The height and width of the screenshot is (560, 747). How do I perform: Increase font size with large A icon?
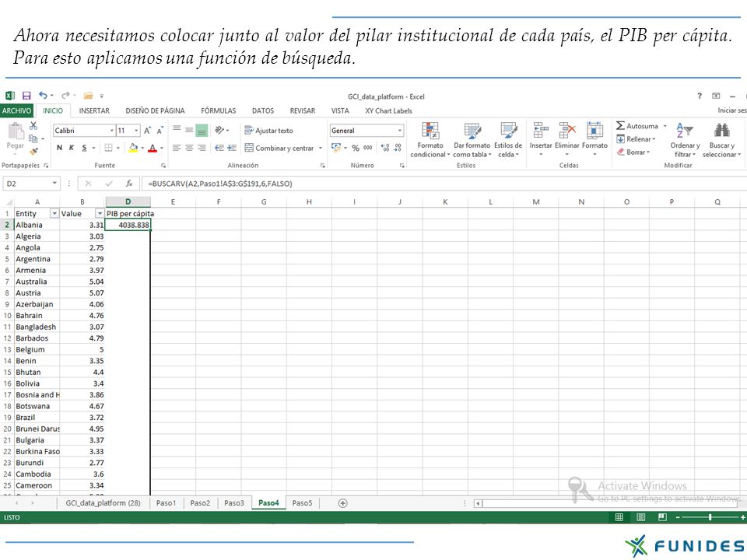click(148, 131)
